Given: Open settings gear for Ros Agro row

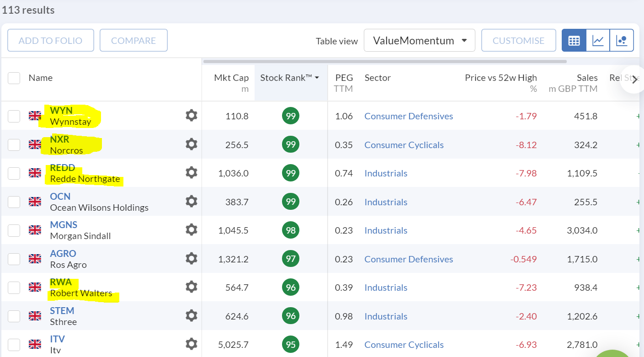Looking at the screenshot, I should coord(192,259).
